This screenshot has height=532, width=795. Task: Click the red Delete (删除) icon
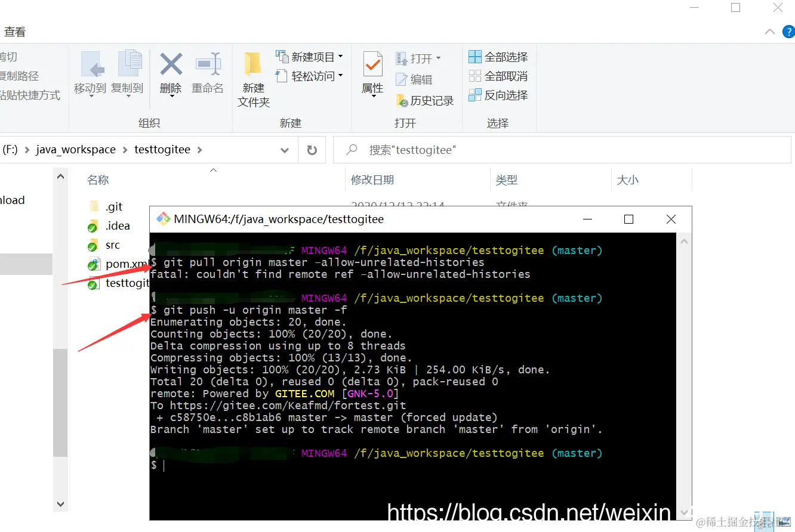pos(171,64)
